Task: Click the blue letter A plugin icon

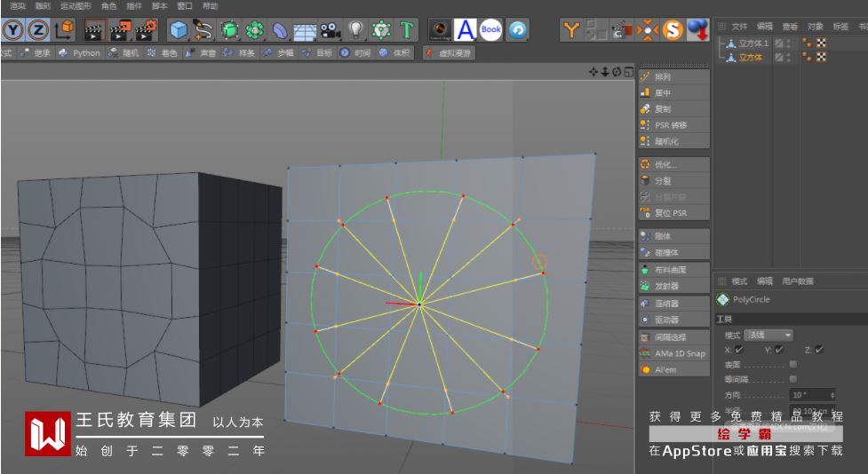Action: pyautogui.click(x=465, y=30)
